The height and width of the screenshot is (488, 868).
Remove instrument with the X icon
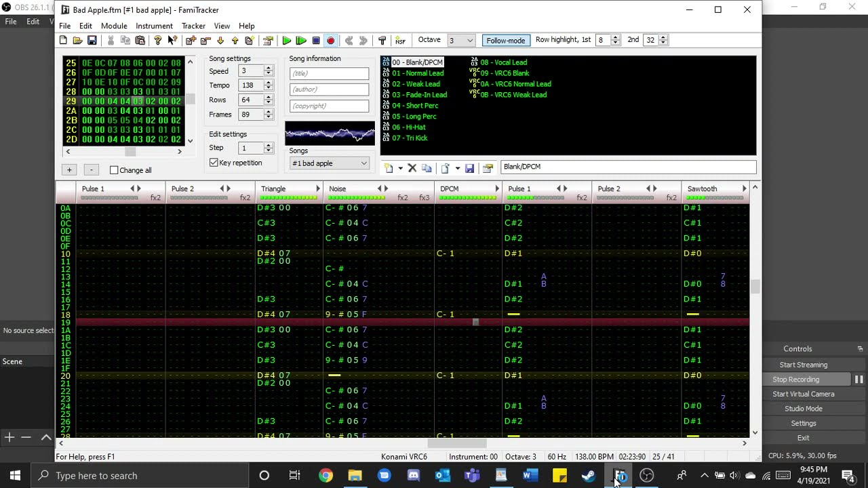(x=412, y=168)
